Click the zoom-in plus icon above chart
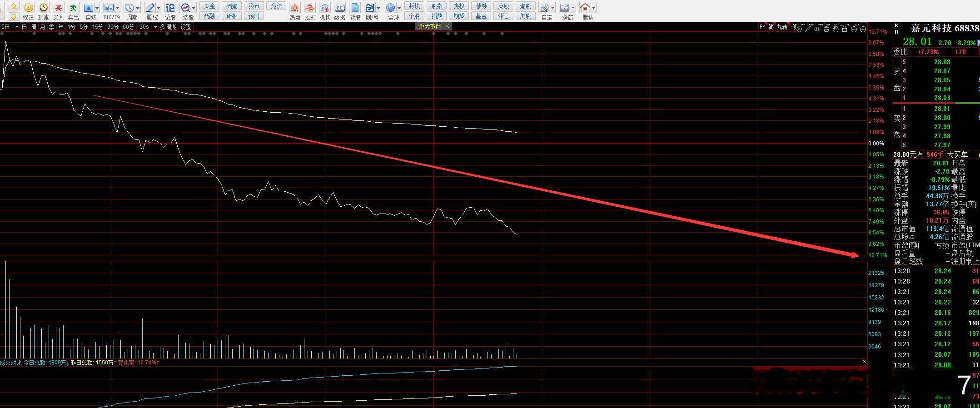 coord(854,29)
